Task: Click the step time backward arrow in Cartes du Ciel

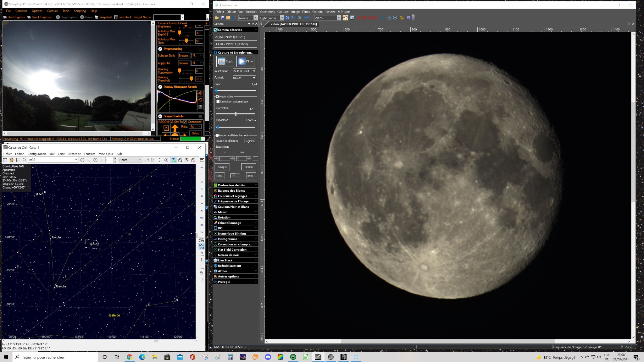Action: point(89,160)
